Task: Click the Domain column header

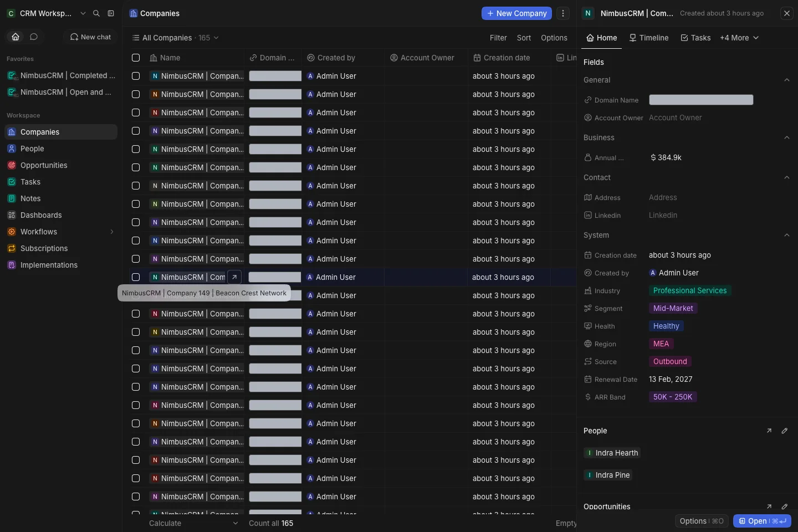Action: 274,58
